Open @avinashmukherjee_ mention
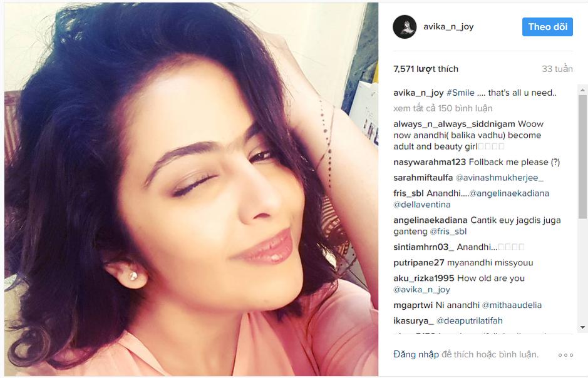The height and width of the screenshot is (378, 588). [x=499, y=178]
